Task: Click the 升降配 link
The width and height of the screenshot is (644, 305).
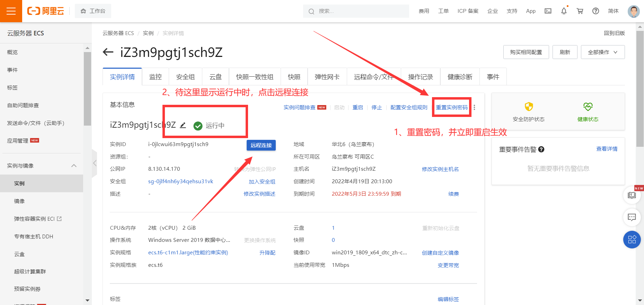Action: tap(267, 253)
